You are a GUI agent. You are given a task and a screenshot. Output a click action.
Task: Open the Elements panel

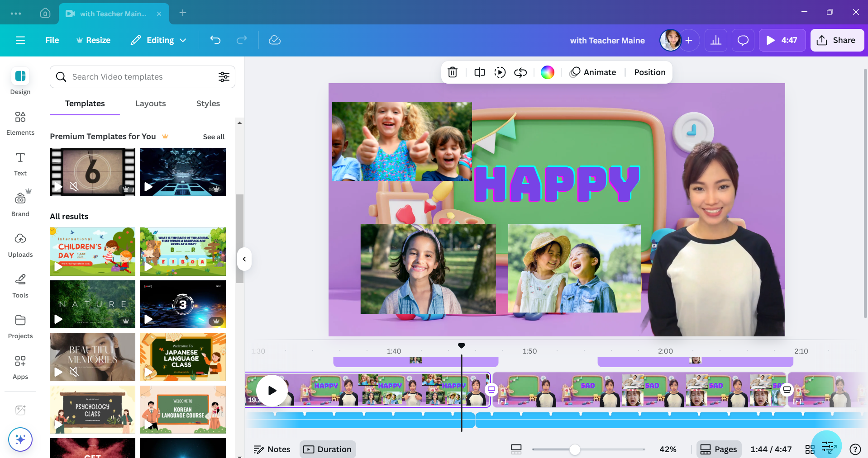20,123
